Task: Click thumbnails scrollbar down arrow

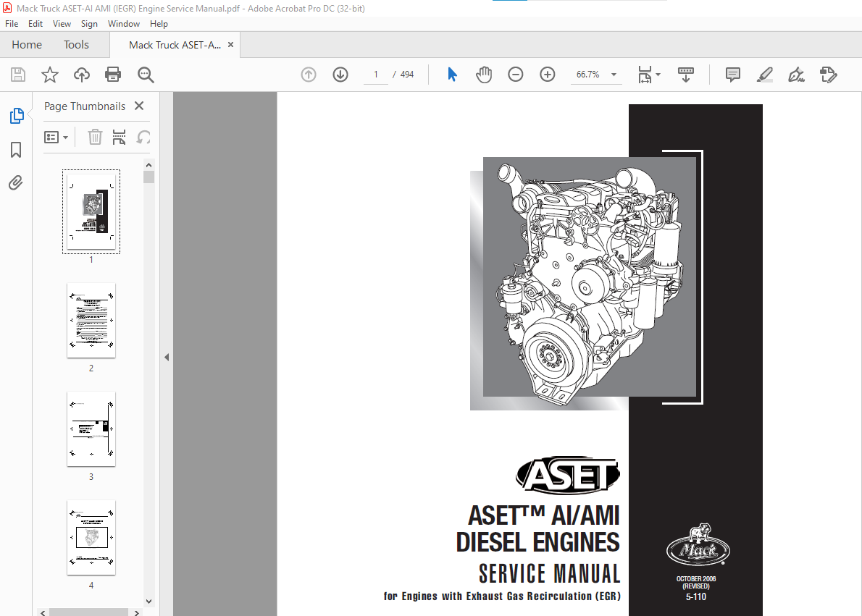Action: coord(148,602)
